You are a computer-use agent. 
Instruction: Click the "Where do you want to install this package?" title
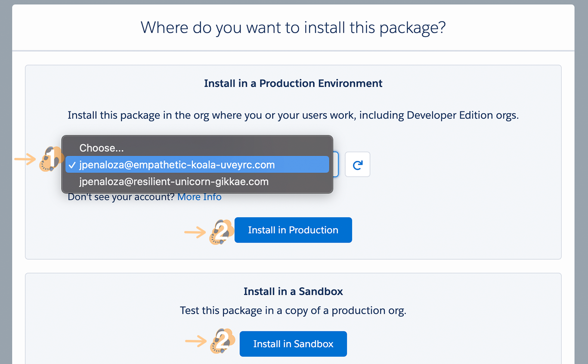pos(293,28)
